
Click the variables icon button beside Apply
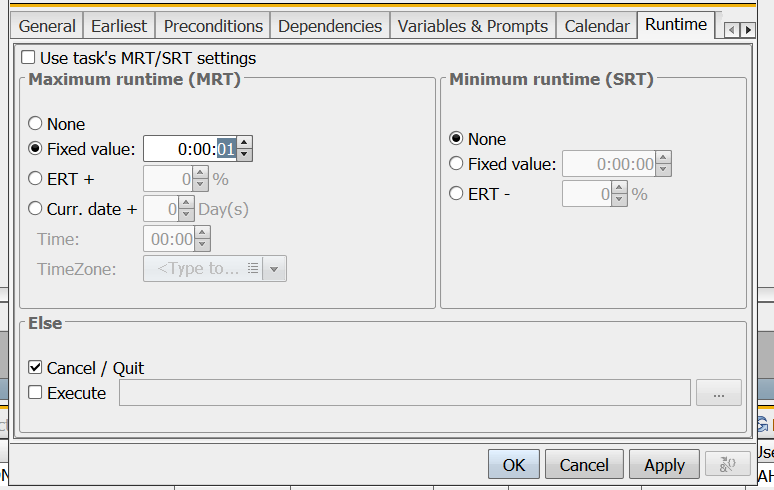coord(728,464)
